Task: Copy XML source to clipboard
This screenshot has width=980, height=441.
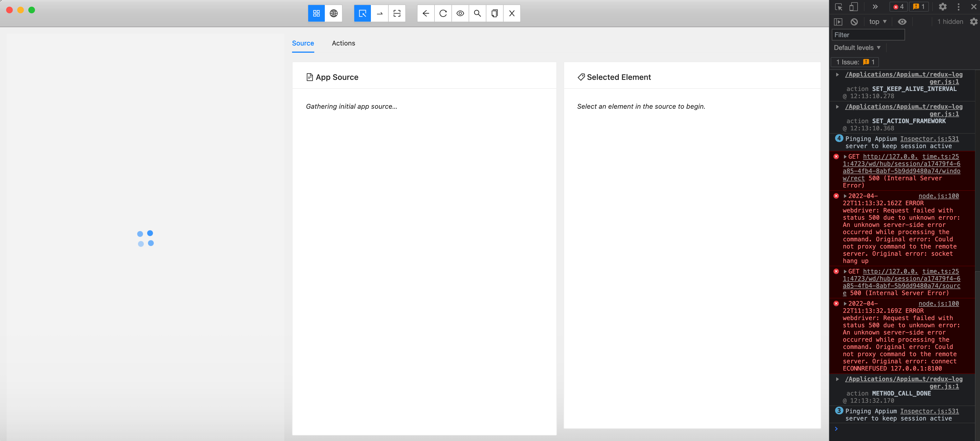Action: click(x=494, y=13)
